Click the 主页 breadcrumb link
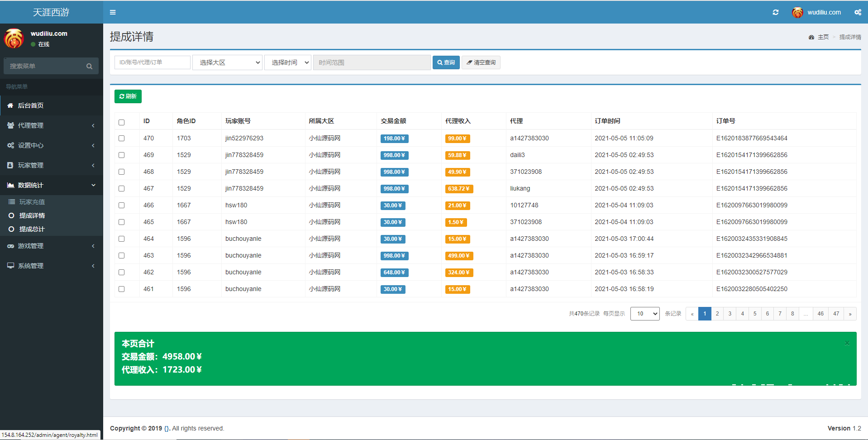The image size is (868, 440). click(x=823, y=37)
